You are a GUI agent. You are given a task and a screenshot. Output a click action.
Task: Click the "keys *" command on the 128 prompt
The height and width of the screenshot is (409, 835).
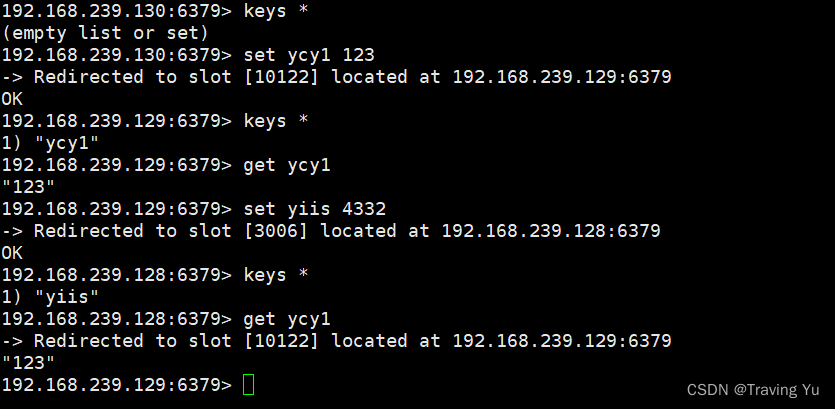[276, 275]
